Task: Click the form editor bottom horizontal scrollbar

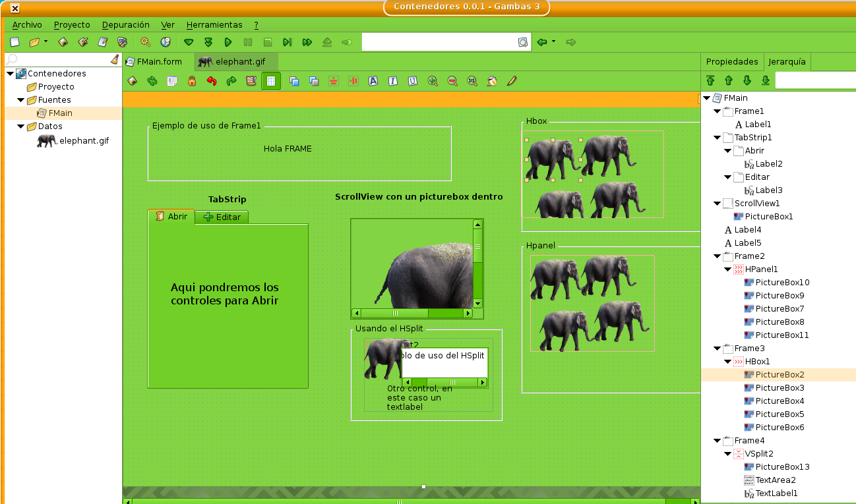Action: [398, 501]
